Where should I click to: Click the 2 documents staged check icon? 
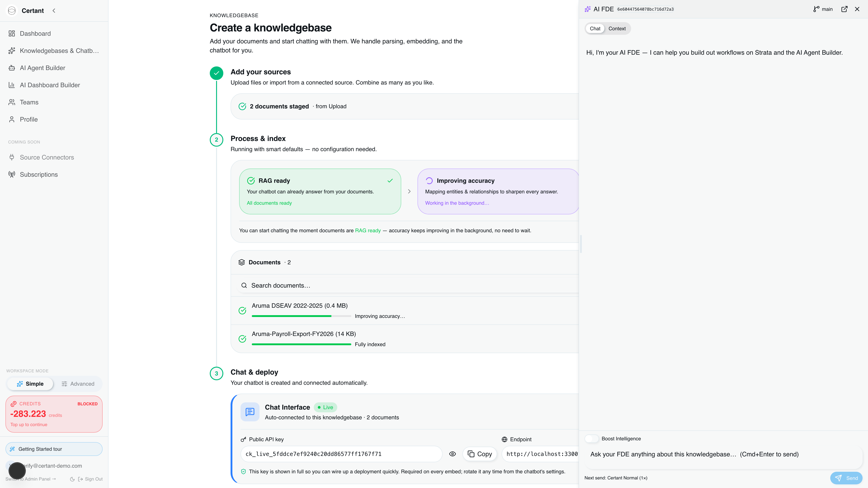[242, 106]
